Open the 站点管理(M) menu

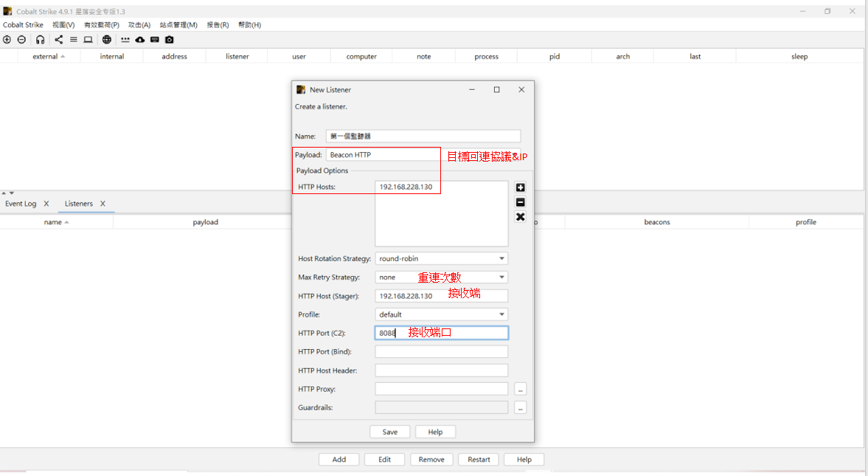pyautogui.click(x=178, y=25)
